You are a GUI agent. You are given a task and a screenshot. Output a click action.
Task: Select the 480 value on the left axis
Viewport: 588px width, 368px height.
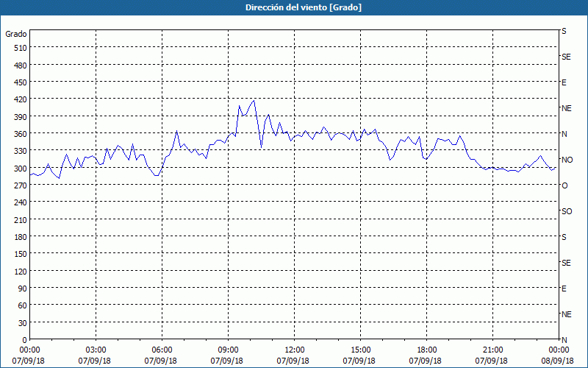[21, 66]
